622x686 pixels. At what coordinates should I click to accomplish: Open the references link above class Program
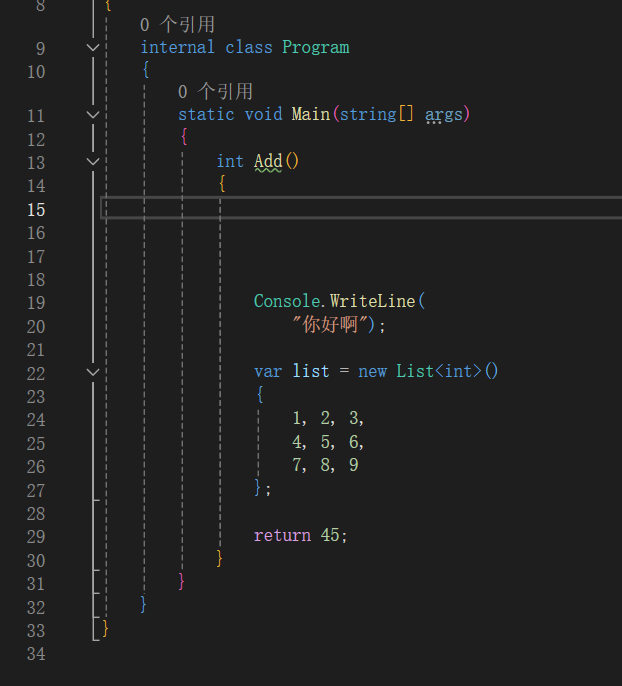pyautogui.click(x=177, y=24)
